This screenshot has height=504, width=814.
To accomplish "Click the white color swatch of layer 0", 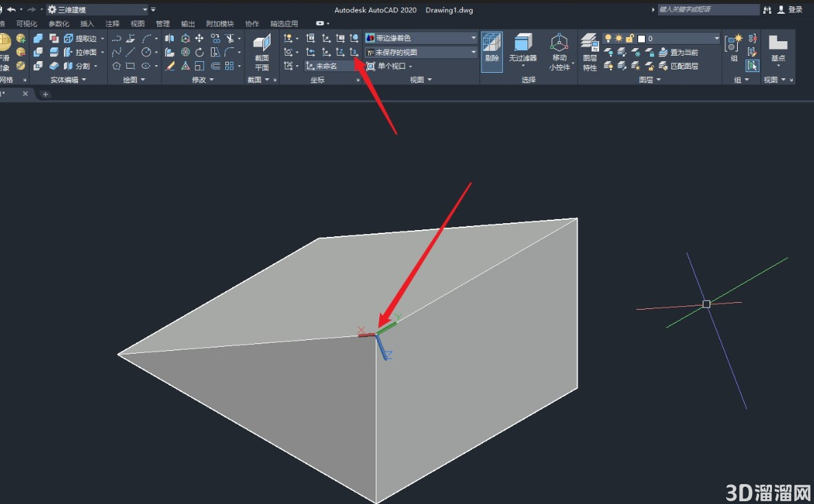I will [641, 38].
